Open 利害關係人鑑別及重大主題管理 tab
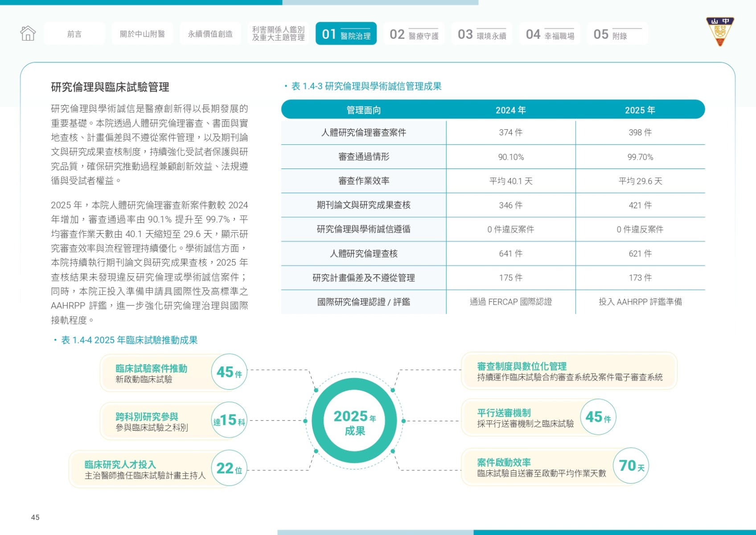Screen dimensions: 756x535 pyautogui.click(x=278, y=34)
